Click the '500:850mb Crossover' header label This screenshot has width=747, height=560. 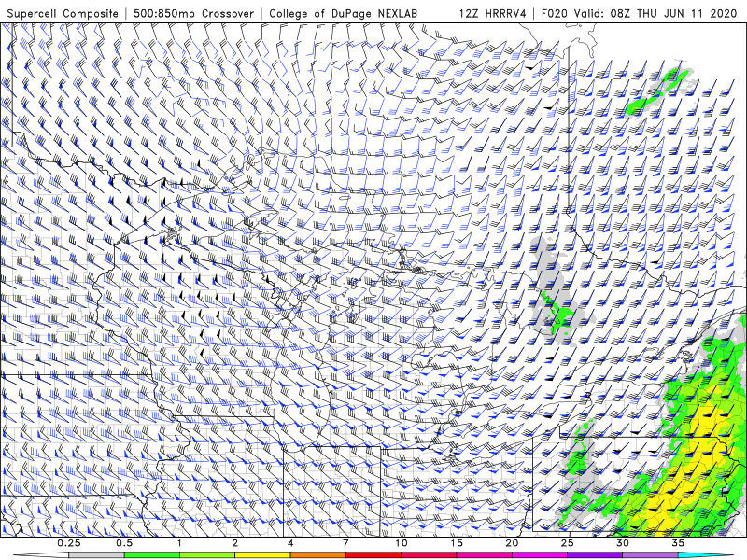pyautogui.click(x=194, y=14)
